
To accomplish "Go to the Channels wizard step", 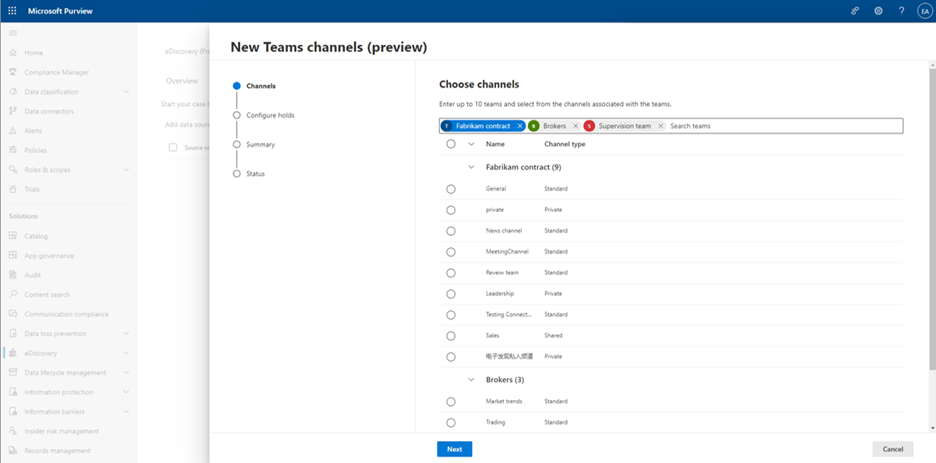I will point(254,86).
